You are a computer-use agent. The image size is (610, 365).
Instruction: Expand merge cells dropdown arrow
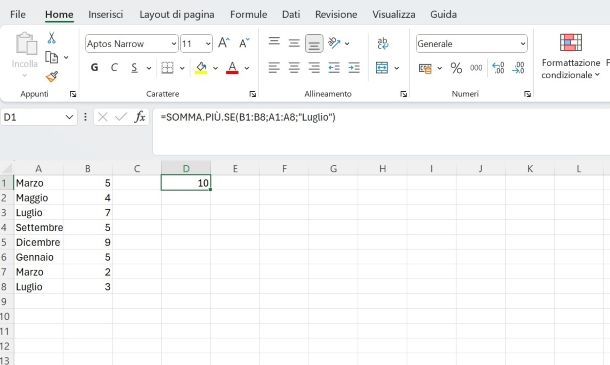[x=396, y=68]
